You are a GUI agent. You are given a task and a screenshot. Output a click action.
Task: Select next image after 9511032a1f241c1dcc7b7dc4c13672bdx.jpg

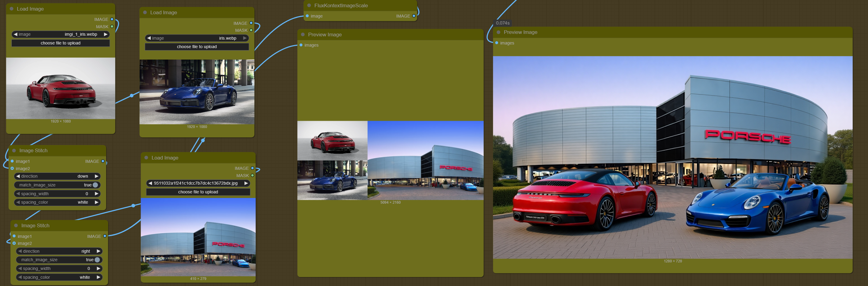click(x=246, y=183)
